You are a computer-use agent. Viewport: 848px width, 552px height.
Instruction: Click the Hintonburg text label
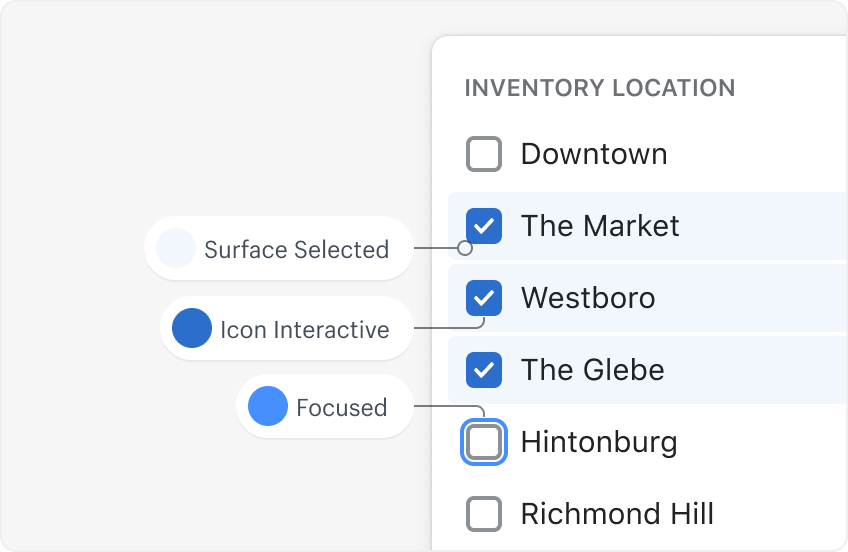599,442
